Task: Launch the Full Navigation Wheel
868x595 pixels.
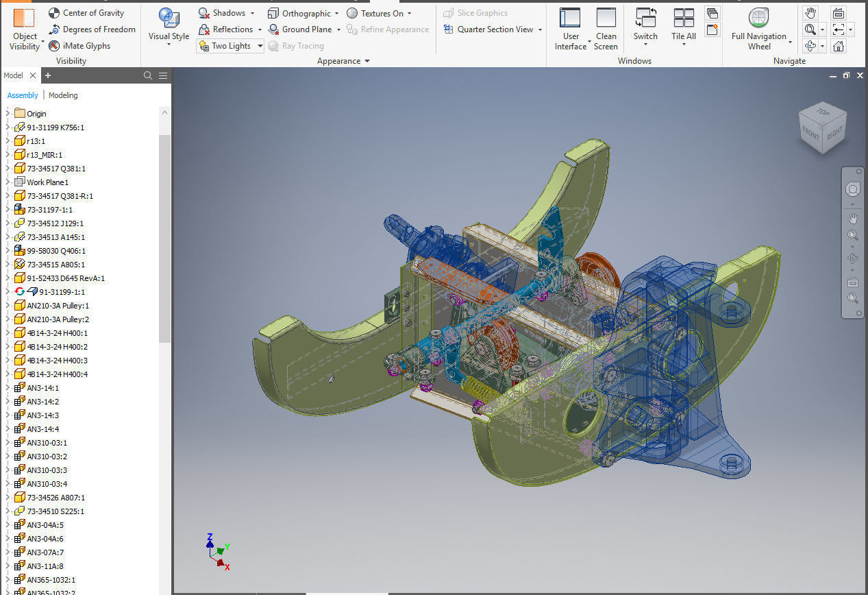Action: [759, 29]
